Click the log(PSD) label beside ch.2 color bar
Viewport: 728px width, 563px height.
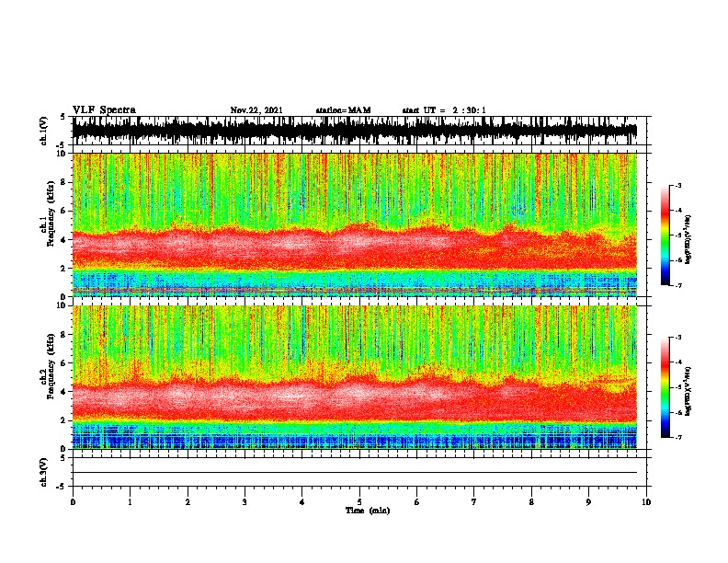[x=688, y=391]
